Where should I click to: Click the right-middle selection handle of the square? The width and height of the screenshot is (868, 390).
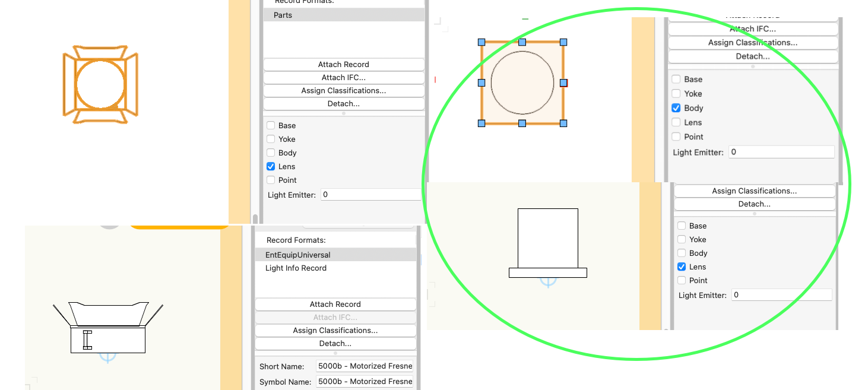tap(563, 83)
